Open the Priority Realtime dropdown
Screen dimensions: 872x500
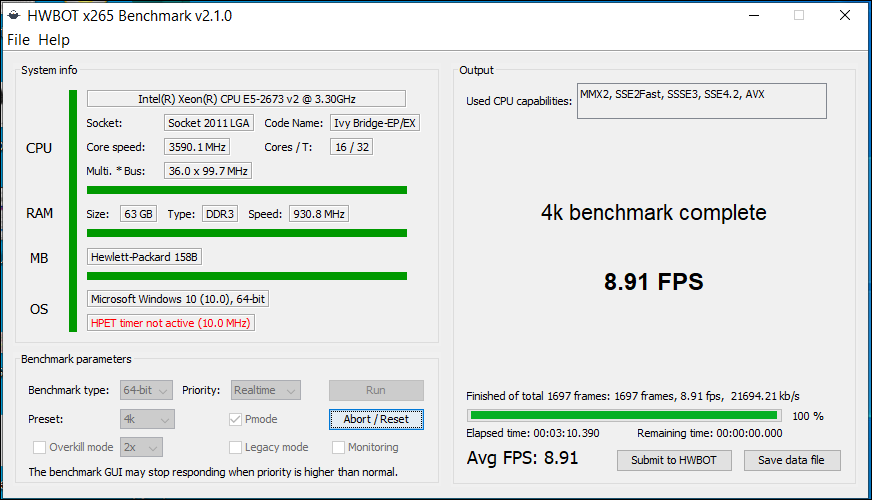click(x=266, y=390)
